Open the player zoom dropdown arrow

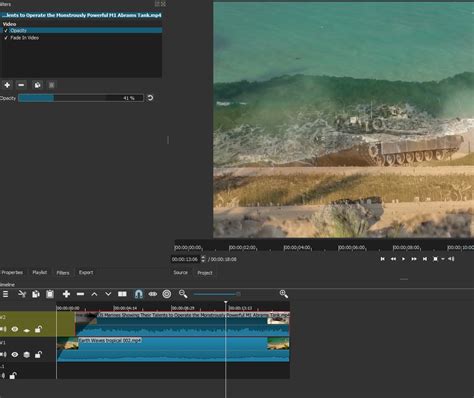pyautogui.click(x=443, y=259)
